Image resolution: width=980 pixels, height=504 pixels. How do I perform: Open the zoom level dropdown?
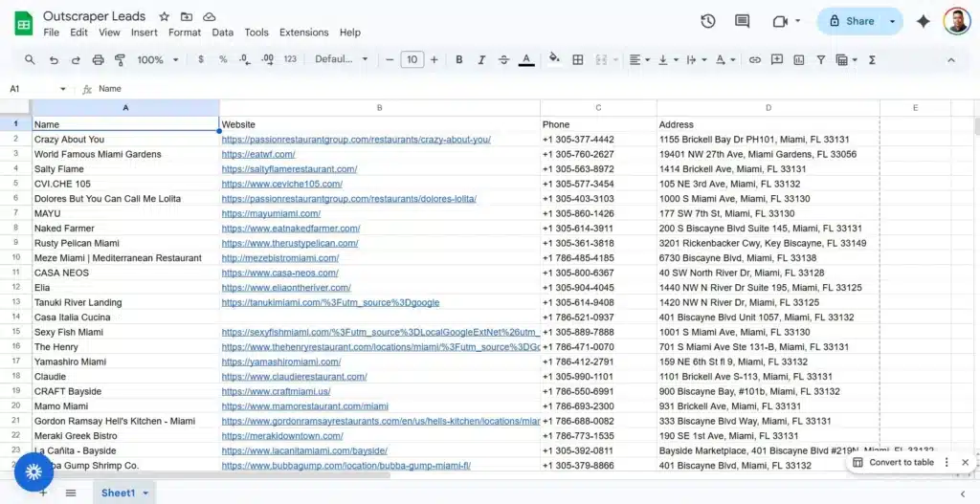coord(158,60)
